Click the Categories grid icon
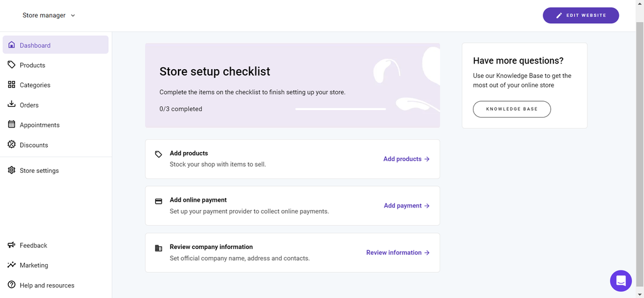The height and width of the screenshot is (298, 644). [x=11, y=85]
